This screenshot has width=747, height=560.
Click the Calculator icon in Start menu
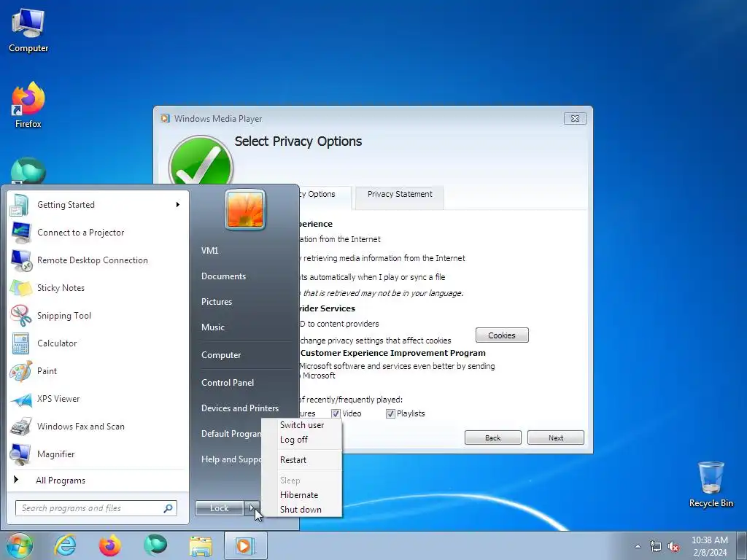click(21, 343)
